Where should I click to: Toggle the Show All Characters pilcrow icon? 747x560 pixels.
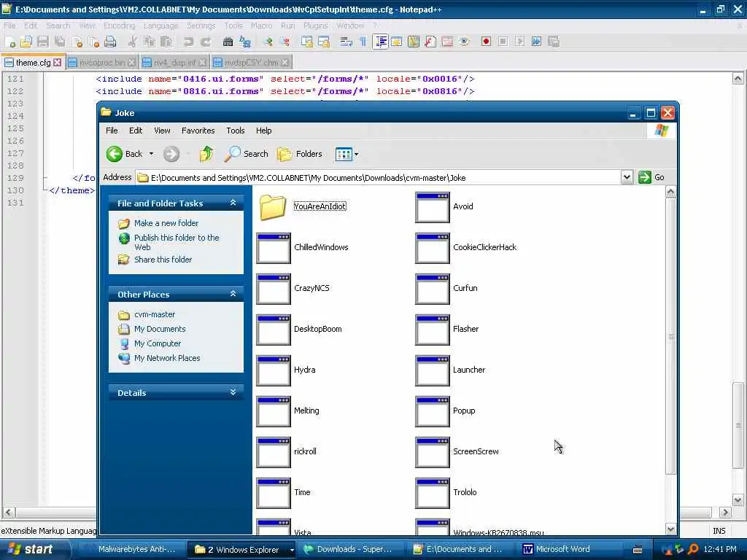click(363, 42)
